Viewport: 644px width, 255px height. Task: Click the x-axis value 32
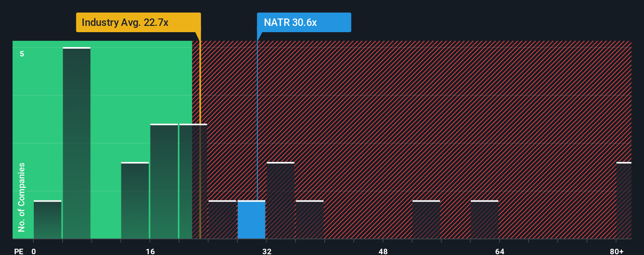(x=267, y=251)
